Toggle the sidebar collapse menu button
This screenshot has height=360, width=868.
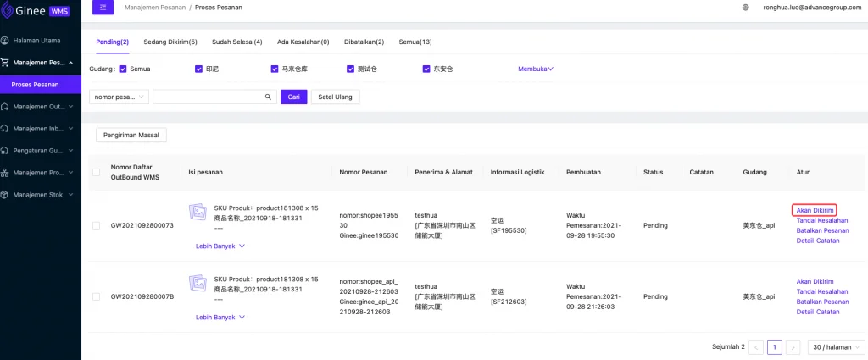click(x=103, y=7)
